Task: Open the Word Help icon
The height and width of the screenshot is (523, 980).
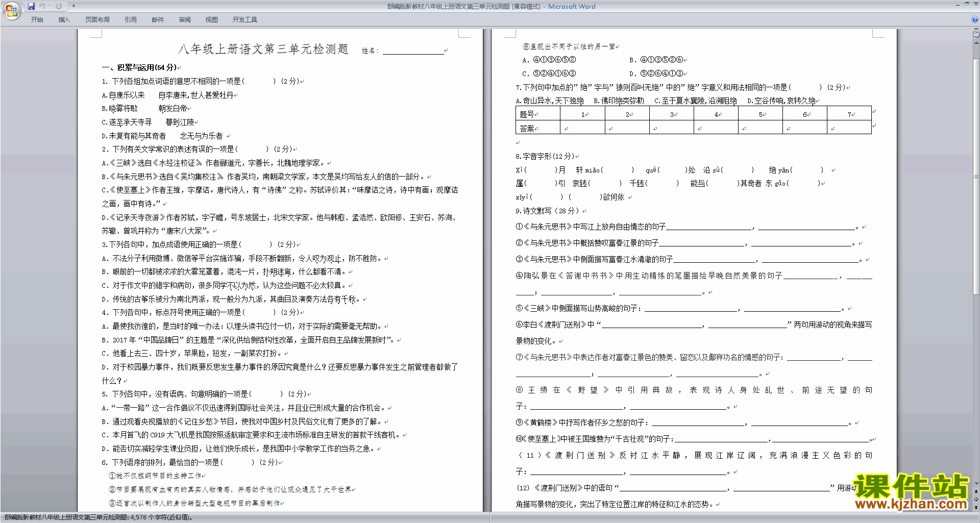Action: click(x=975, y=19)
